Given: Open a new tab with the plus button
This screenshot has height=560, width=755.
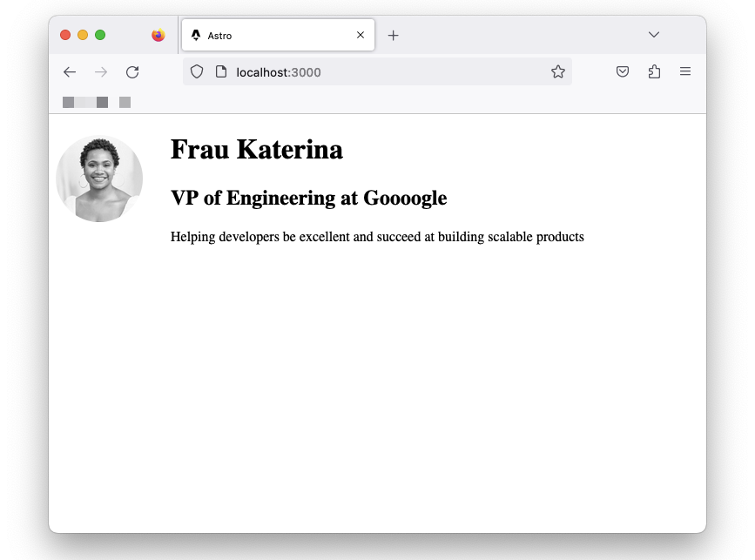Looking at the screenshot, I should coord(393,35).
